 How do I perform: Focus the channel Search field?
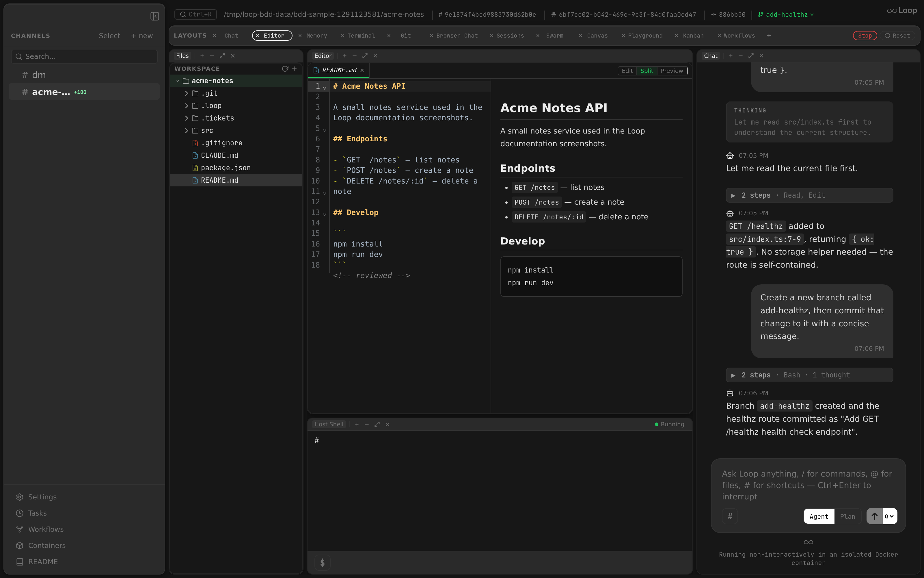click(x=84, y=57)
